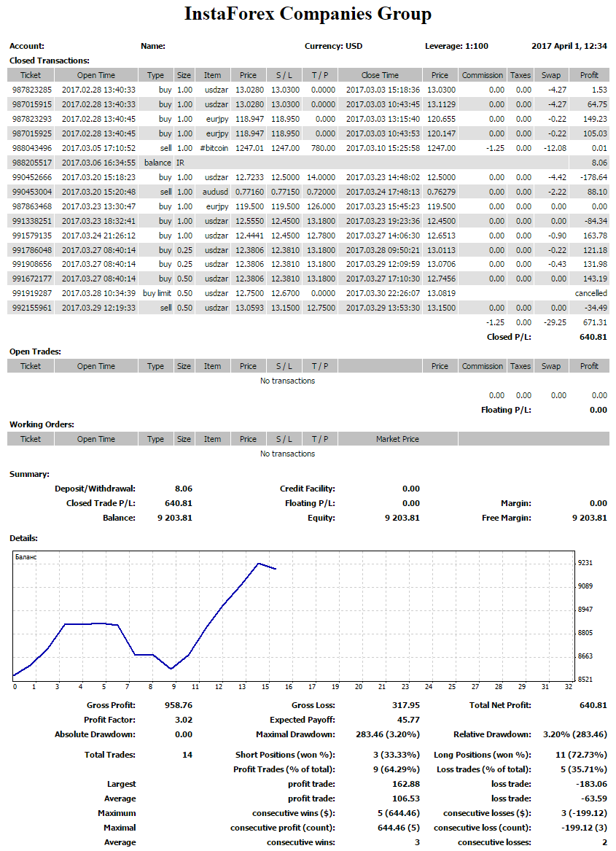Select the "buy limit" type cell

pos(157,294)
